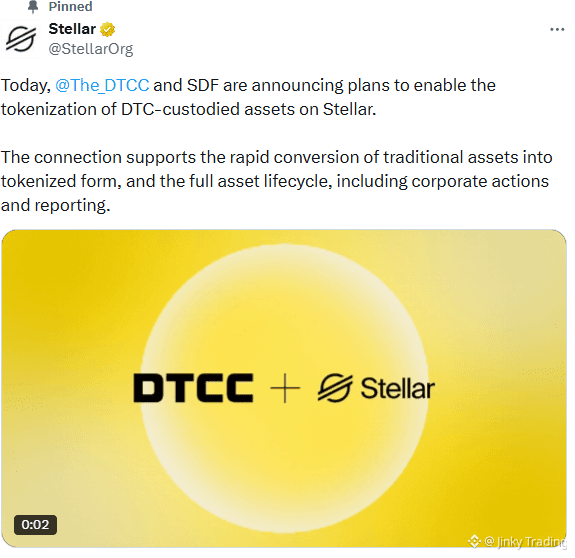Follow the @The_DTCC mention link

(x=102, y=85)
